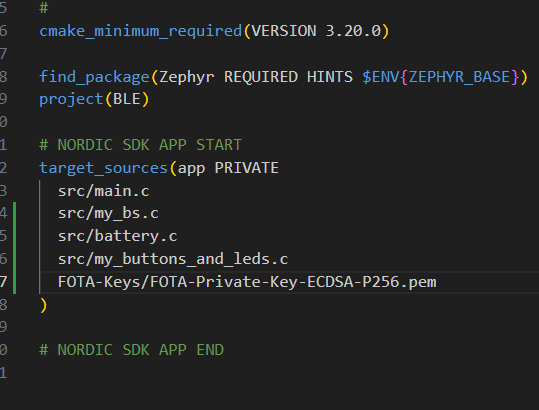Click the $ENV variable token
The image size is (539, 410).
[x=381, y=77]
